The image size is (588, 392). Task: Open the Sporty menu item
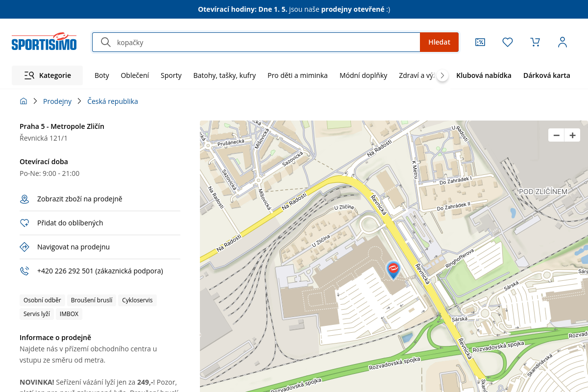[171, 75]
